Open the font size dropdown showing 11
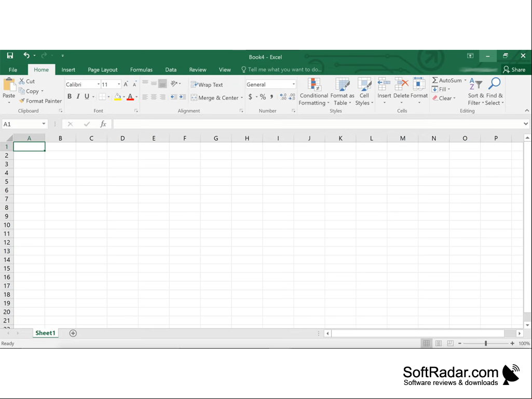Viewport: 532px width, 399px height. (119, 84)
